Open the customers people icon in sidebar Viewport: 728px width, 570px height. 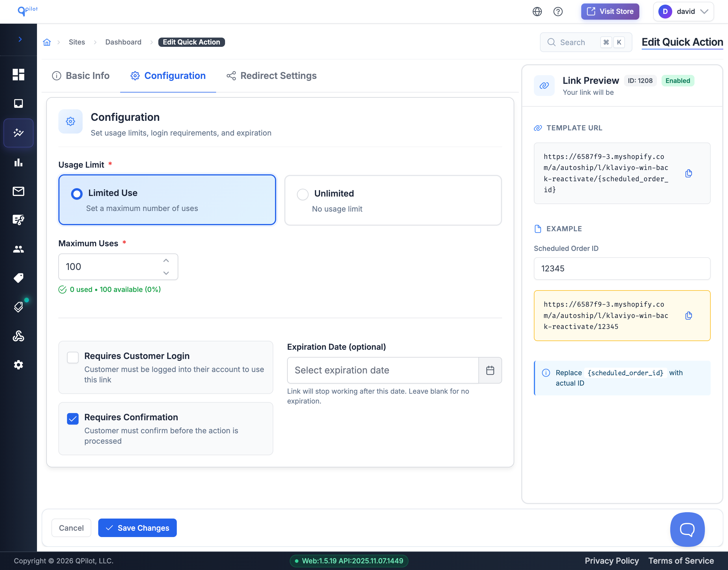pos(18,249)
